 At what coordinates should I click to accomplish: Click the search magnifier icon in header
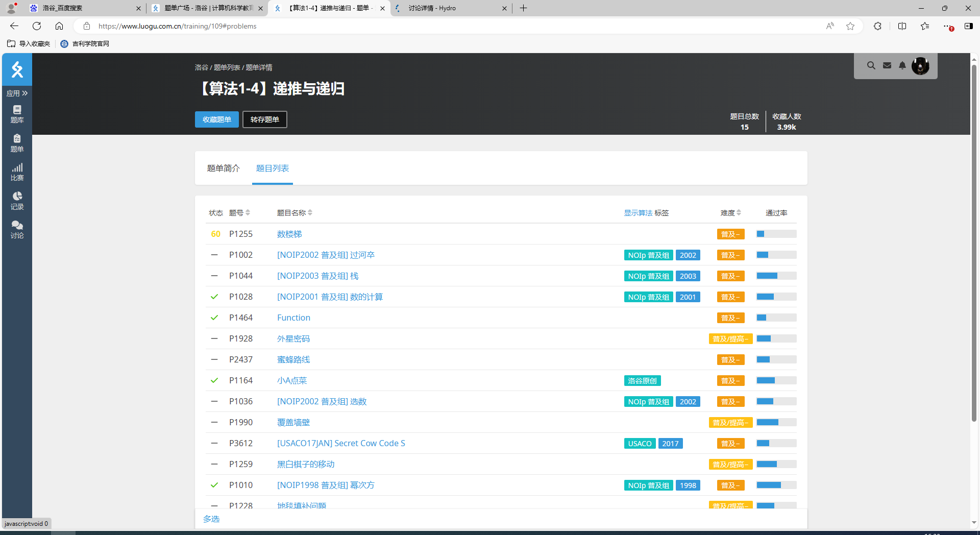point(871,66)
